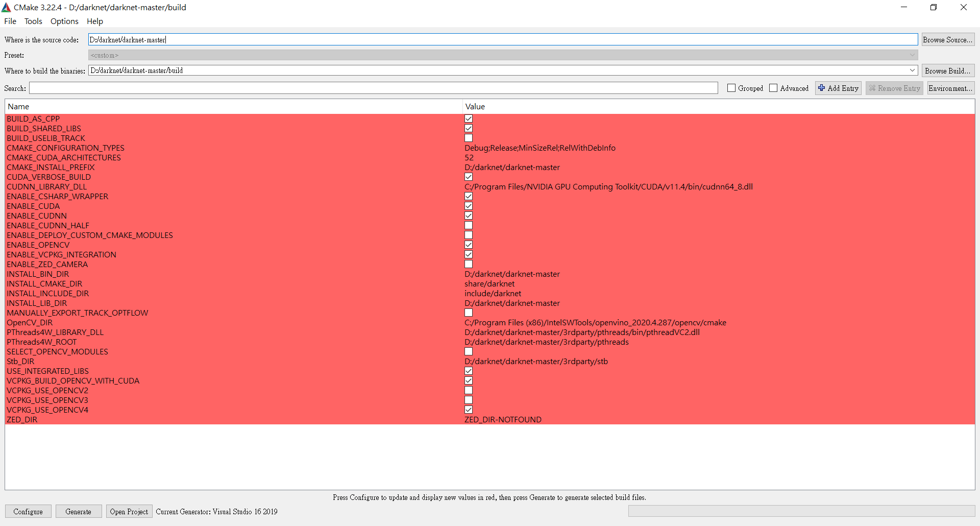Viewport: 980px width, 526px height.
Task: Toggle ENABLE_CSHARP_WRAPPER checkbox
Action: click(469, 196)
